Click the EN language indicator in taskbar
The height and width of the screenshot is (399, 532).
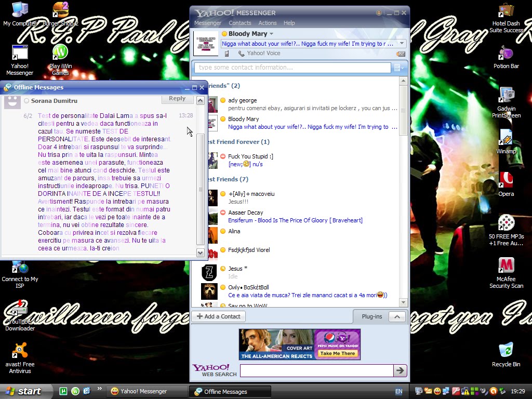(399, 392)
